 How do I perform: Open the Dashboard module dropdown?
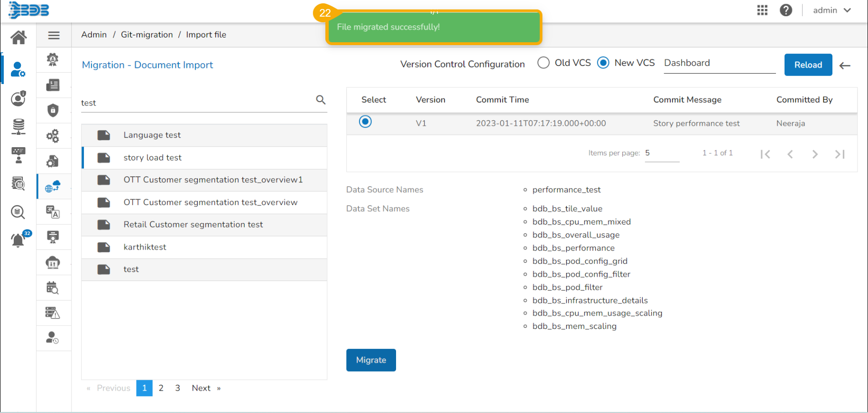click(x=719, y=63)
